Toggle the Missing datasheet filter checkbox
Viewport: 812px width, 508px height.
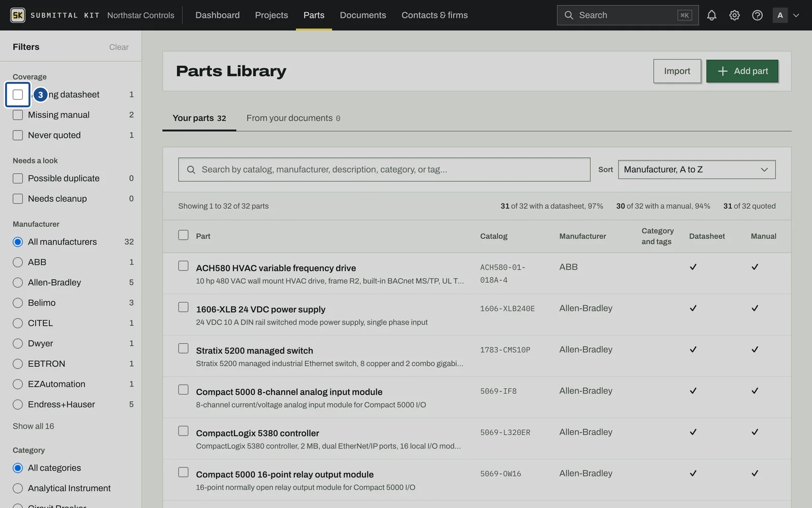click(x=18, y=94)
